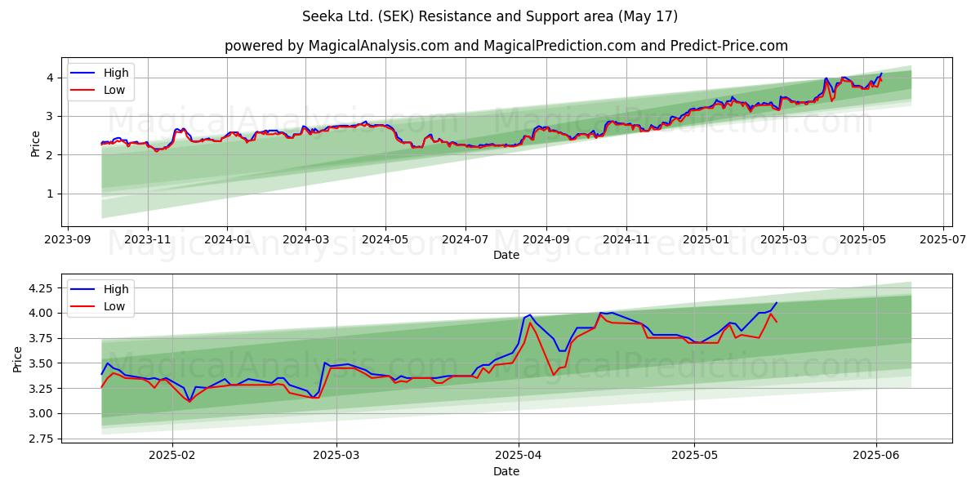Click the '2025-06' x-axis label in bottom chart
This screenshot has width=980, height=490.
(x=876, y=456)
